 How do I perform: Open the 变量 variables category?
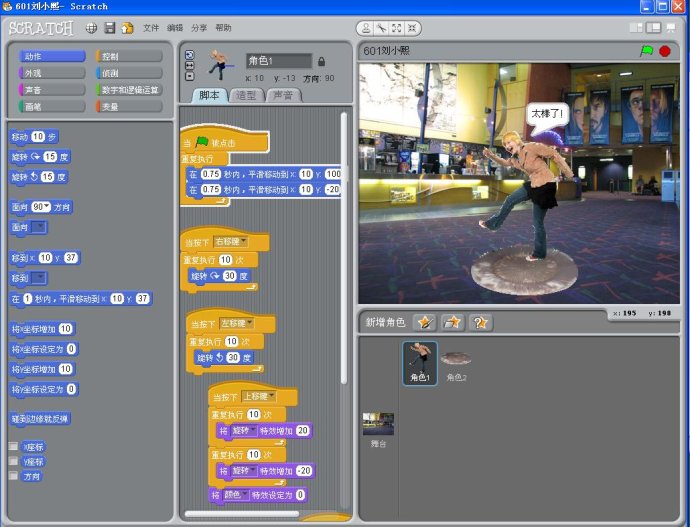click(129, 106)
